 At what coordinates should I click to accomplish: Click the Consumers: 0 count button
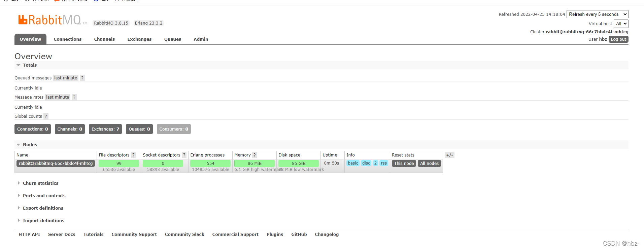tap(174, 129)
